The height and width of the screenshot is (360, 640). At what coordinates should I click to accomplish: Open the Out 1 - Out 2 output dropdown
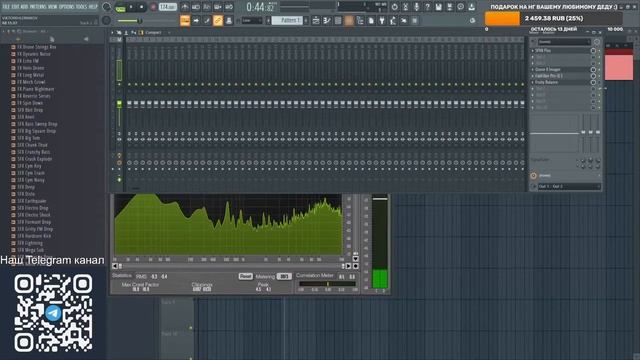coord(569,187)
